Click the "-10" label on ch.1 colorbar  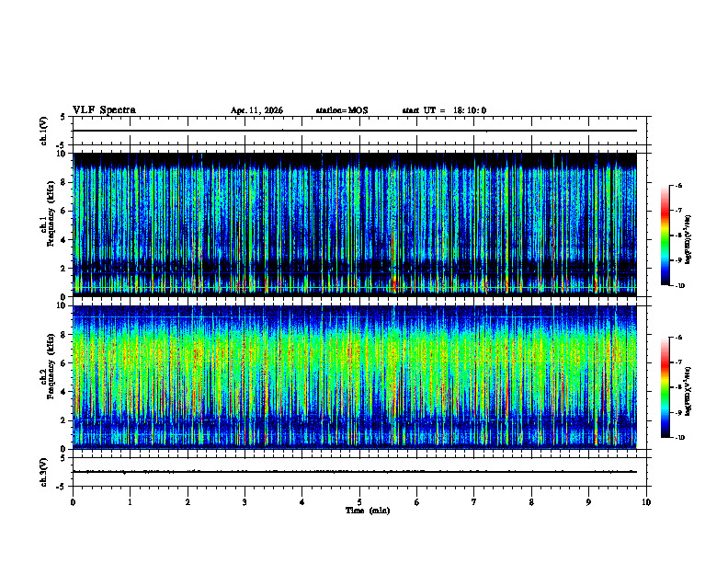click(x=680, y=286)
